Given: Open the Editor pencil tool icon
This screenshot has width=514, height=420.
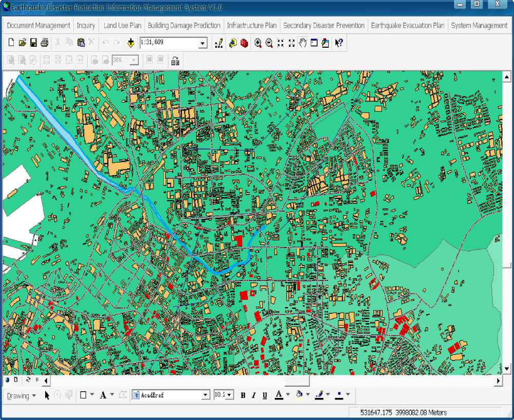Looking at the screenshot, I should pos(219,43).
